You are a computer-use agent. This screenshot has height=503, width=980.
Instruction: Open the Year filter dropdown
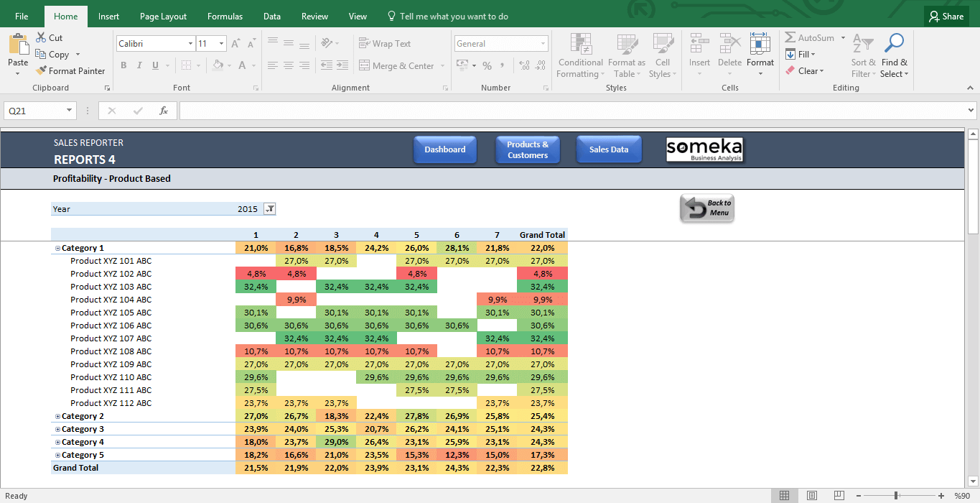pos(270,209)
